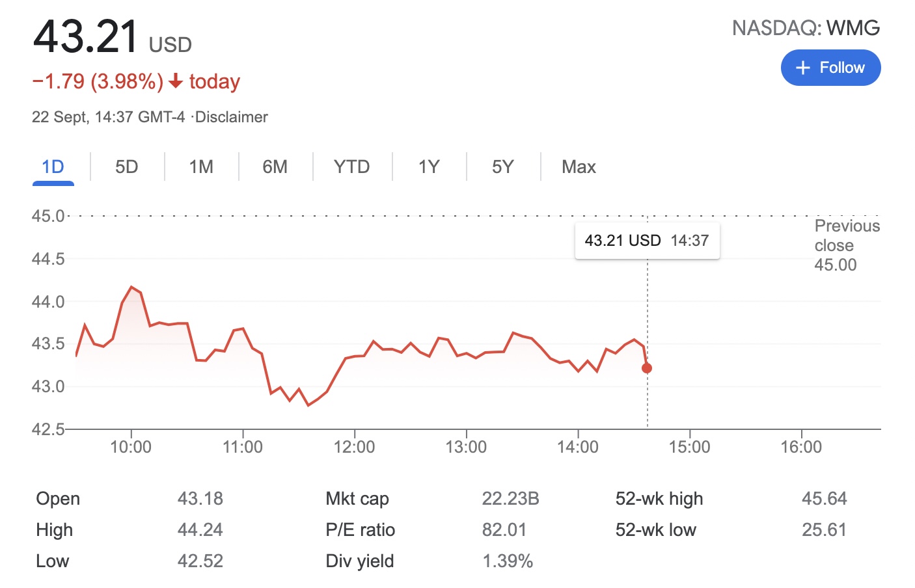Click the Follow button
The width and height of the screenshot is (915, 588).
point(830,68)
